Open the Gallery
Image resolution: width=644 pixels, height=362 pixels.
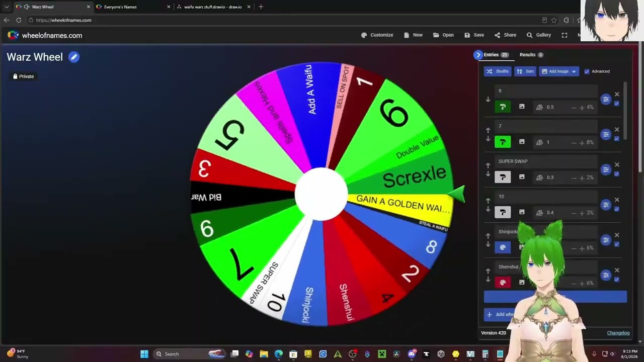[x=538, y=35]
